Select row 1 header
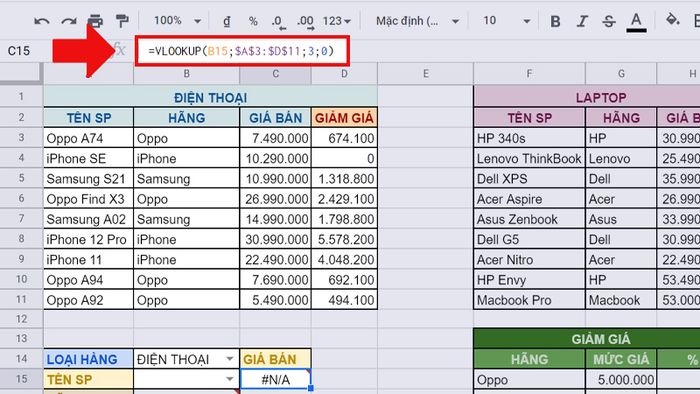Viewport: 700px width, 394px height. pyautogui.click(x=21, y=96)
